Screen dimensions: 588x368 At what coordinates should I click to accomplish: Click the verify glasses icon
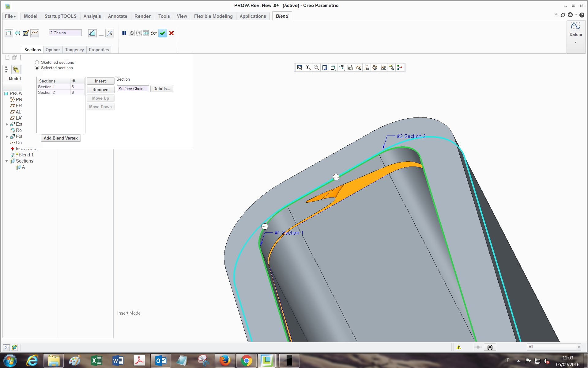pos(153,33)
